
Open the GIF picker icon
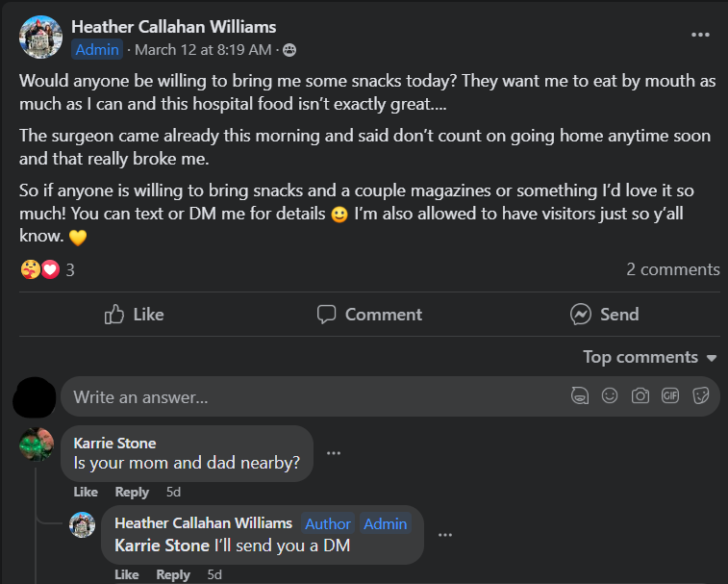(670, 395)
